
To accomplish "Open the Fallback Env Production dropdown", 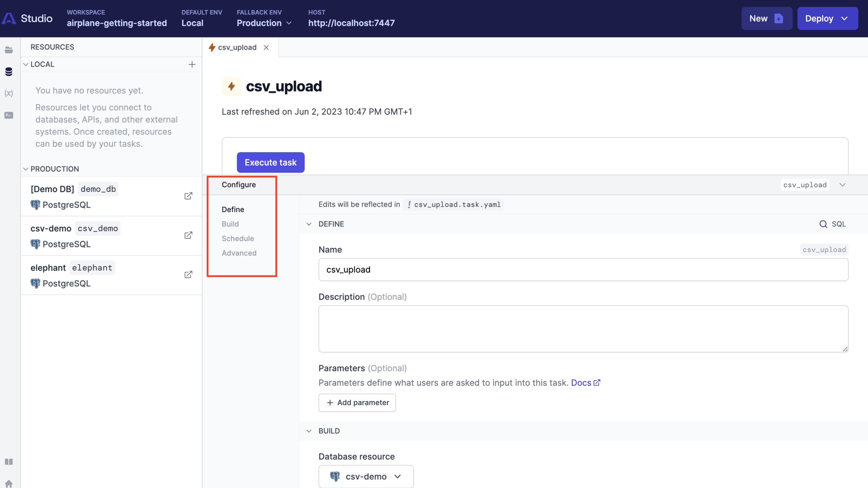I will [264, 23].
